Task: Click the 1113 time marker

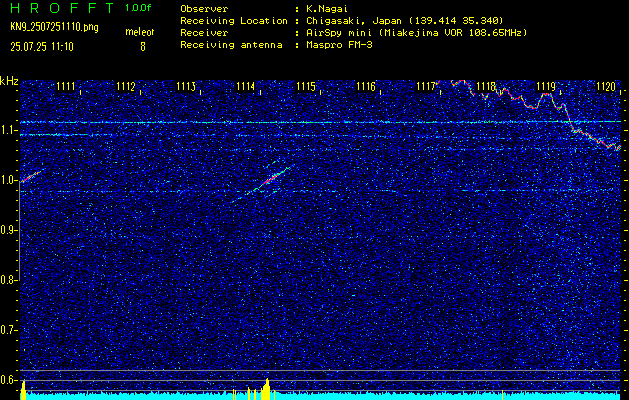Action: 186,86
